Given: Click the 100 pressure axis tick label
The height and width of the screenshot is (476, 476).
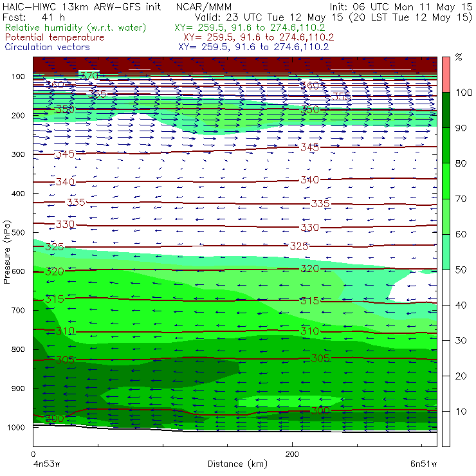Looking at the screenshot, I should [18, 77].
